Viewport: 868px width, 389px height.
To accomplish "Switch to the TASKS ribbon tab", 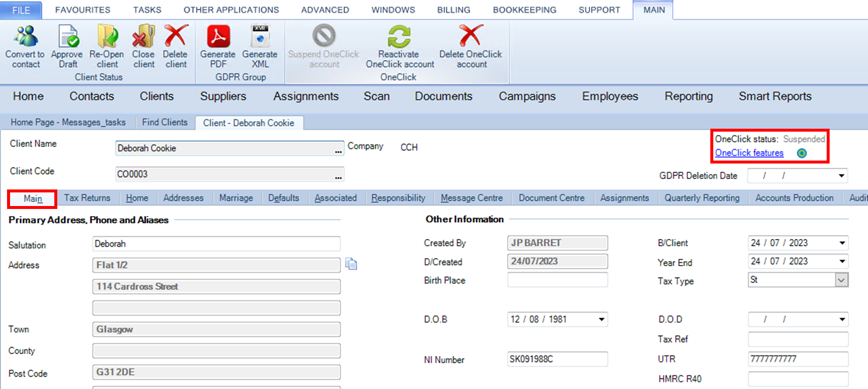I will tap(147, 10).
